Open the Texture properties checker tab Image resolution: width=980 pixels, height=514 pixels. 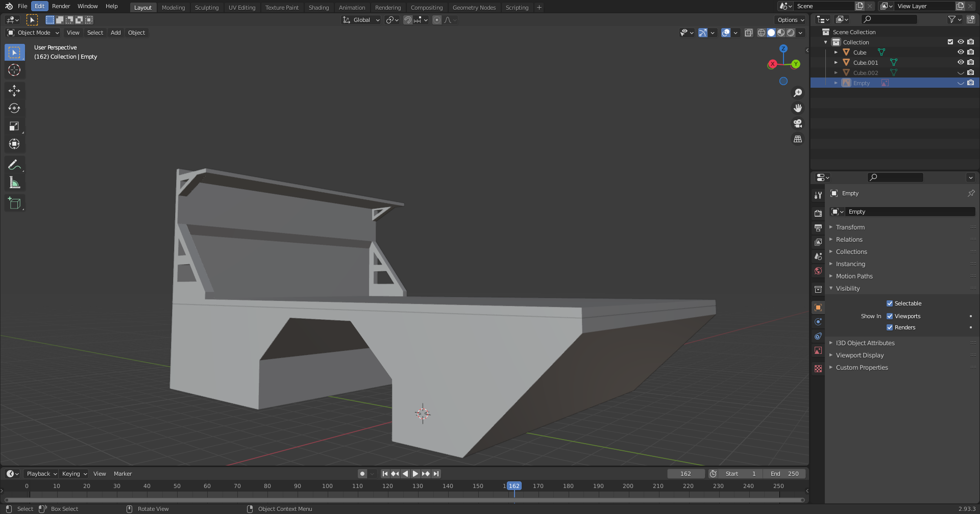click(818, 369)
